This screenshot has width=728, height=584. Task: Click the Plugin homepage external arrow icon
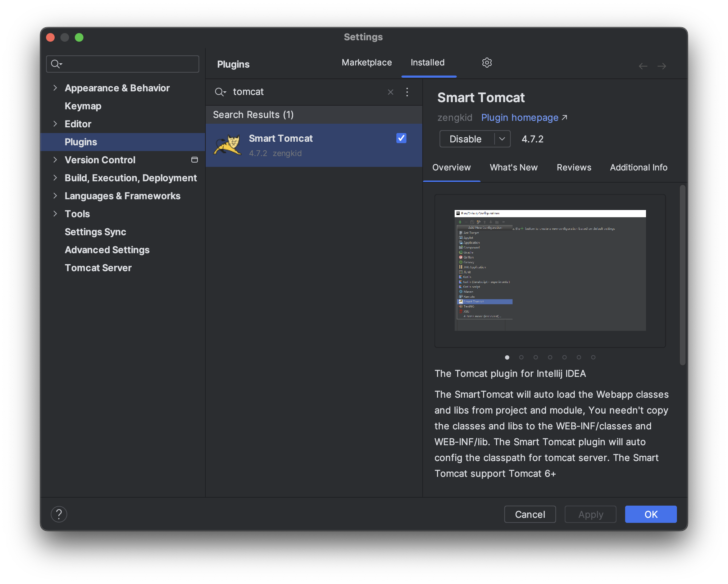coord(564,118)
